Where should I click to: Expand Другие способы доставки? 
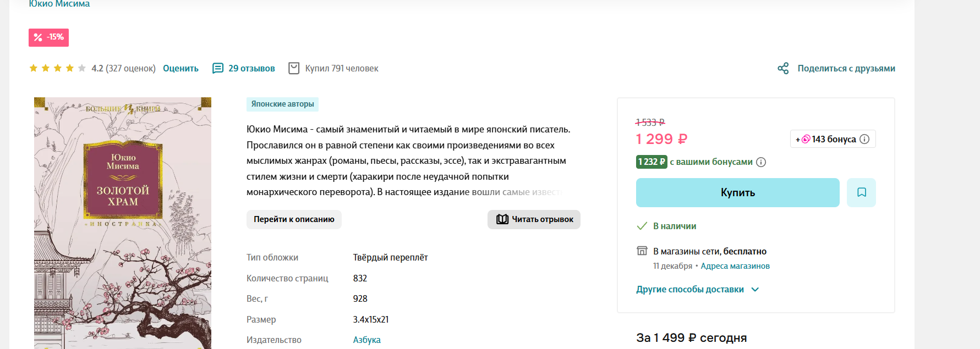[x=697, y=290]
